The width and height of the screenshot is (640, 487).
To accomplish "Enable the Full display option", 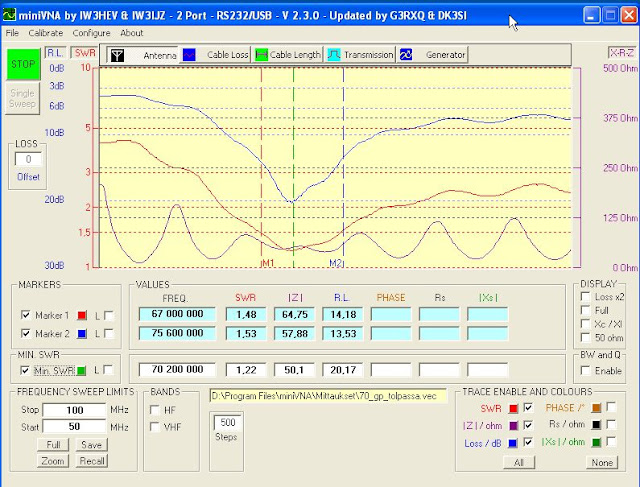I will point(585,310).
